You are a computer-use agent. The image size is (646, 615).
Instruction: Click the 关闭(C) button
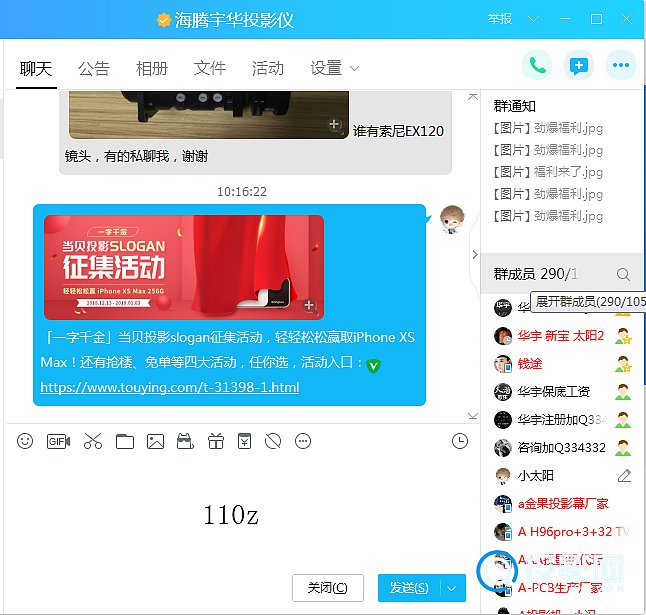point(328,588)
